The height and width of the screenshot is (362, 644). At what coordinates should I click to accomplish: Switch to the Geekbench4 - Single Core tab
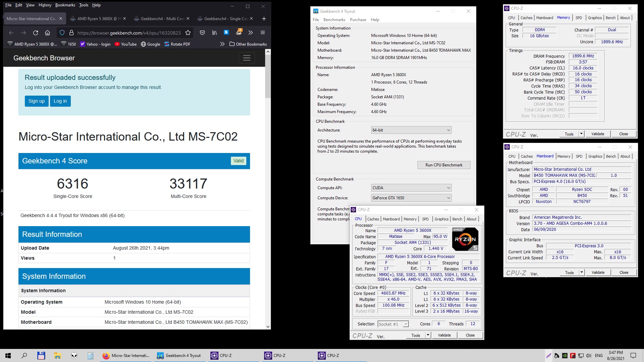[225, 18]
